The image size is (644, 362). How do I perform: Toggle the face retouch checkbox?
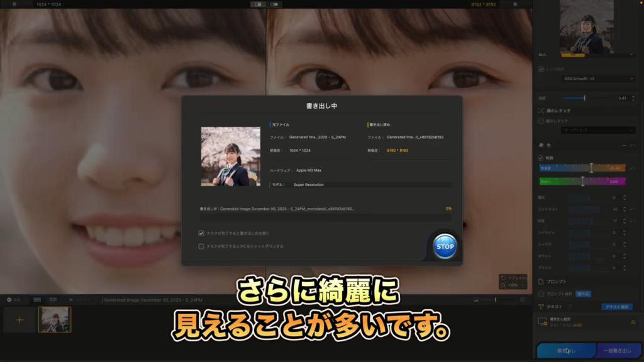coord(542,120)
